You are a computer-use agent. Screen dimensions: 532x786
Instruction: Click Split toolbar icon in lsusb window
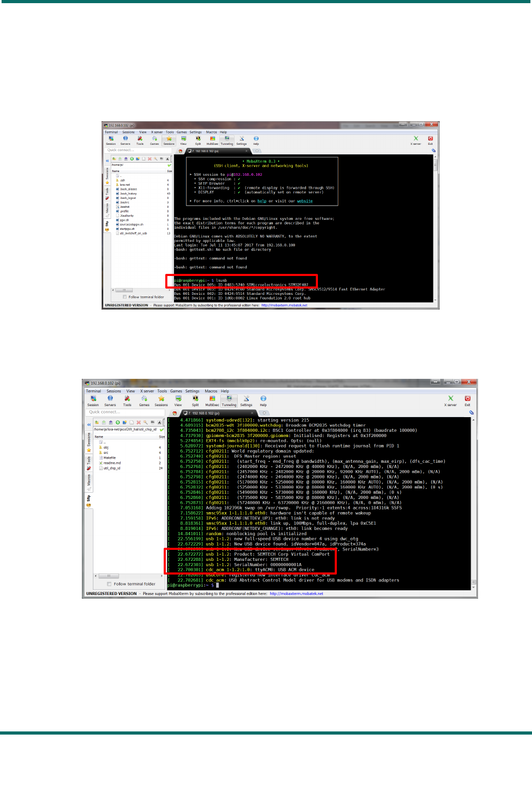click(198, 140)
